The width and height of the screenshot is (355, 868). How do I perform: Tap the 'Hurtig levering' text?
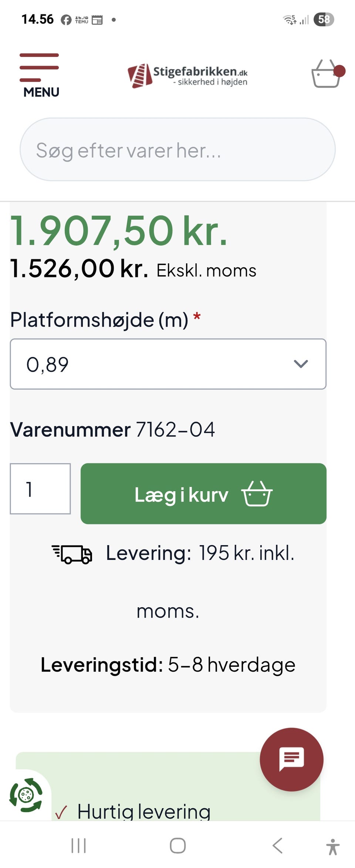point(143,812)
